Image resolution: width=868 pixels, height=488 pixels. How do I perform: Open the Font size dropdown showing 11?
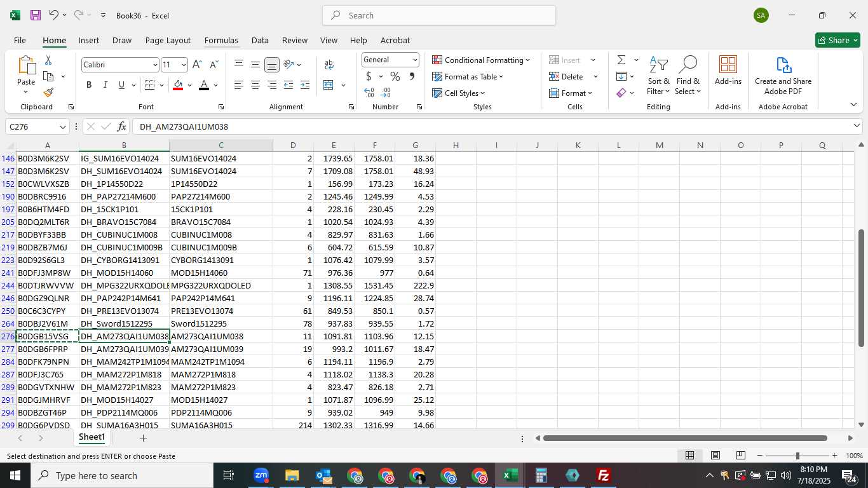tap(184, 65)
